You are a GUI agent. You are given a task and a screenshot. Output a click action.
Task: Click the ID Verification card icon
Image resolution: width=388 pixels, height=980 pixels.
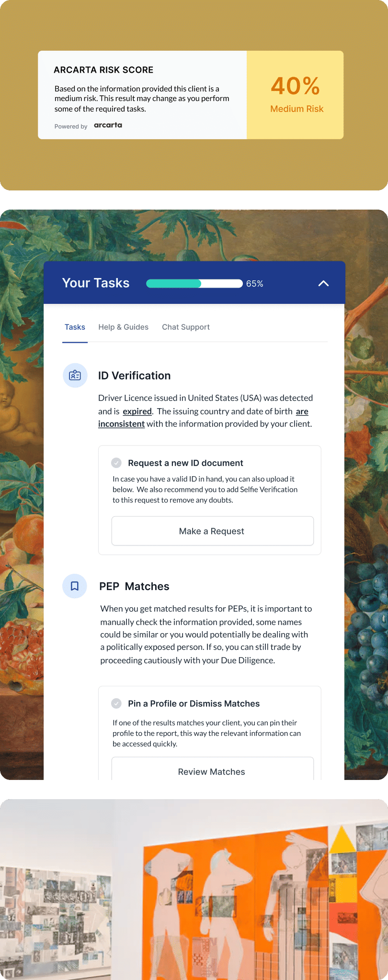75,376
